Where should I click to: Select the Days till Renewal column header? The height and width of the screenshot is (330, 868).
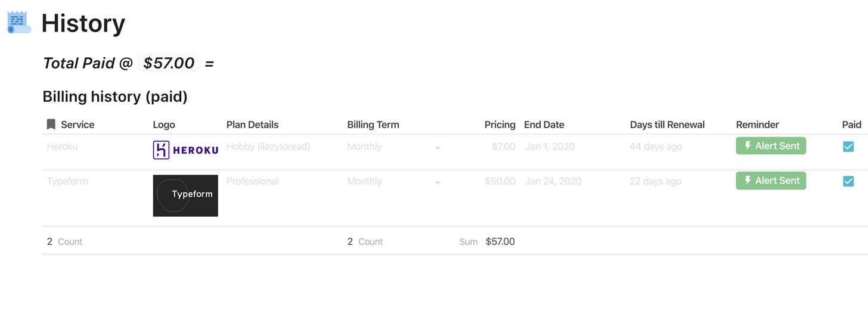(667, 124)
